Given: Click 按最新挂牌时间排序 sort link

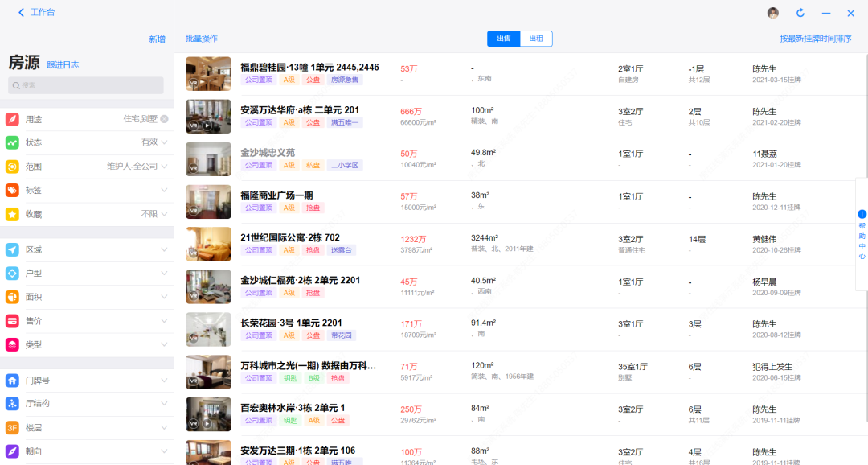Looking at the screenshot, I should (x=816, y=39).
